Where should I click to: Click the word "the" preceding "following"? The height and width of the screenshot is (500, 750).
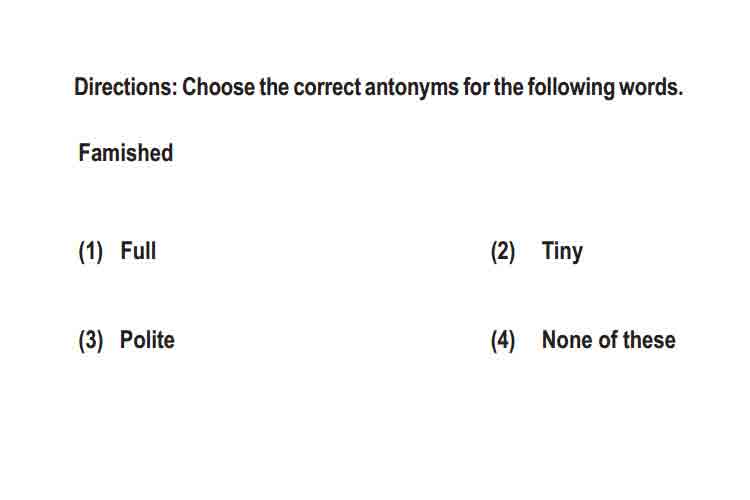(508, 87)
